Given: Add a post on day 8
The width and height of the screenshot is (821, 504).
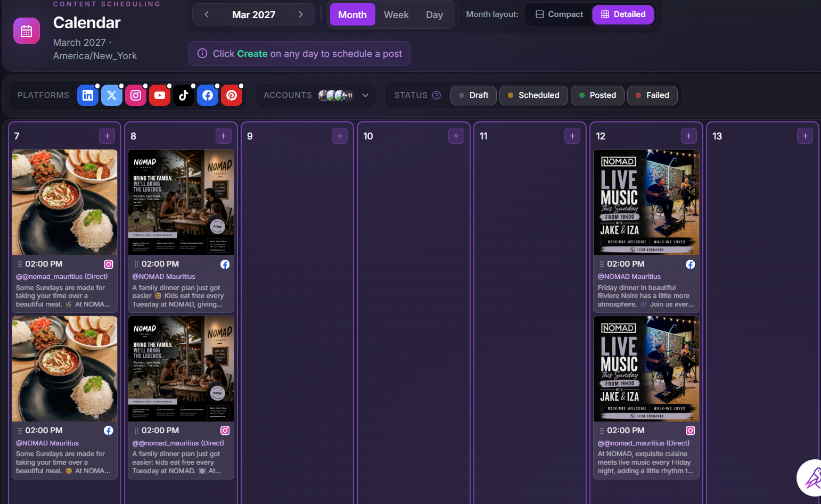Looking at the screenshot, I should [x=224, y=136].
